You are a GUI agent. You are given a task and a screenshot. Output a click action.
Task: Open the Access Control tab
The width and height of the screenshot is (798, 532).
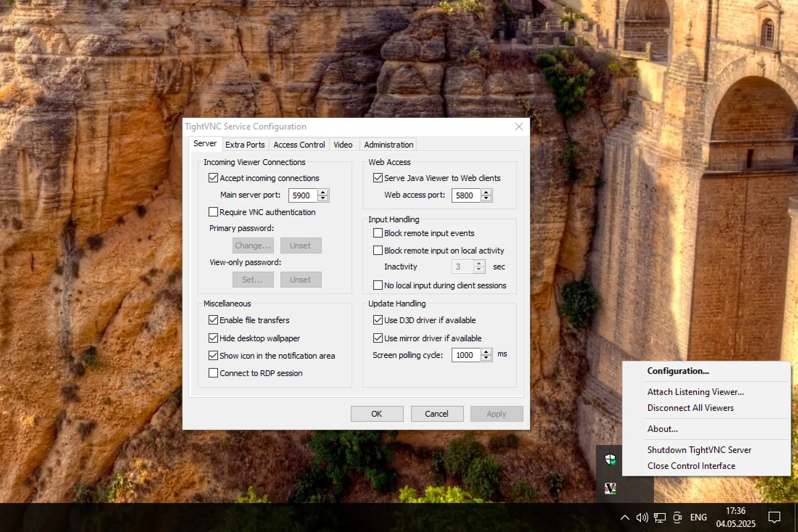click(299, 145)
